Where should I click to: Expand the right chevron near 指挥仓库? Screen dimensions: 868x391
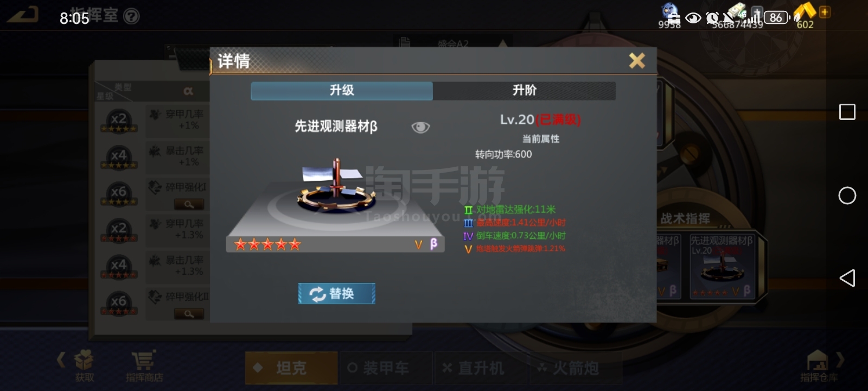841,360
